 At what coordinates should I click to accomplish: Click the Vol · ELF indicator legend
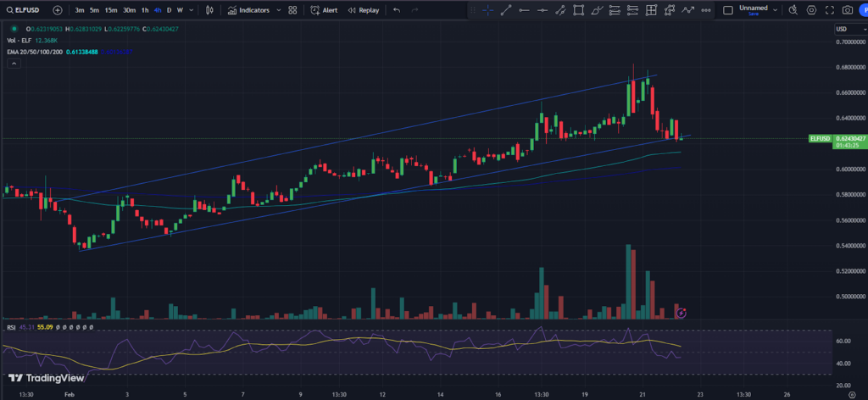[19, 41]
